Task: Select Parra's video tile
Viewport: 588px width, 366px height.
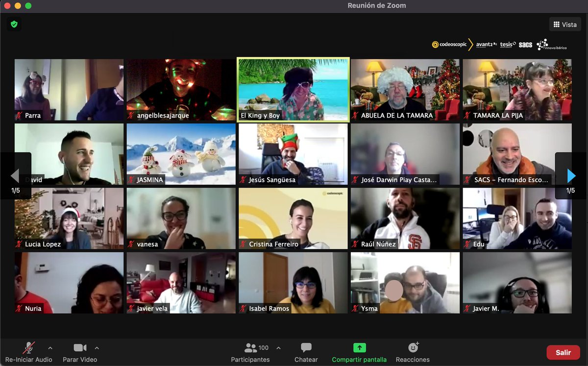Action: [x=69, y=90]
